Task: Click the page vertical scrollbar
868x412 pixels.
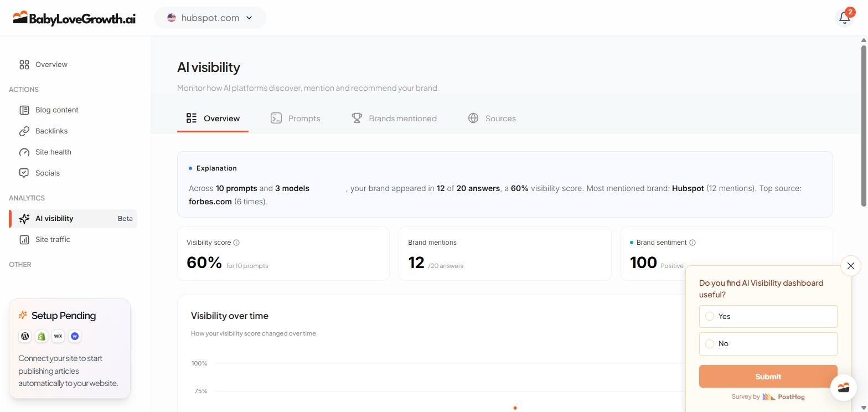Action: tap(864, 126)
